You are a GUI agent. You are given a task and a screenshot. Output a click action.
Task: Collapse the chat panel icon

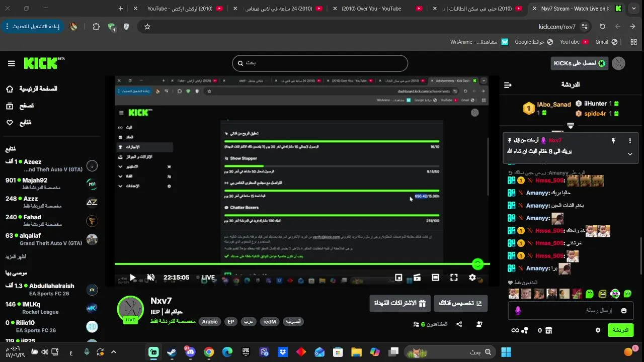(x=508, y=85)
